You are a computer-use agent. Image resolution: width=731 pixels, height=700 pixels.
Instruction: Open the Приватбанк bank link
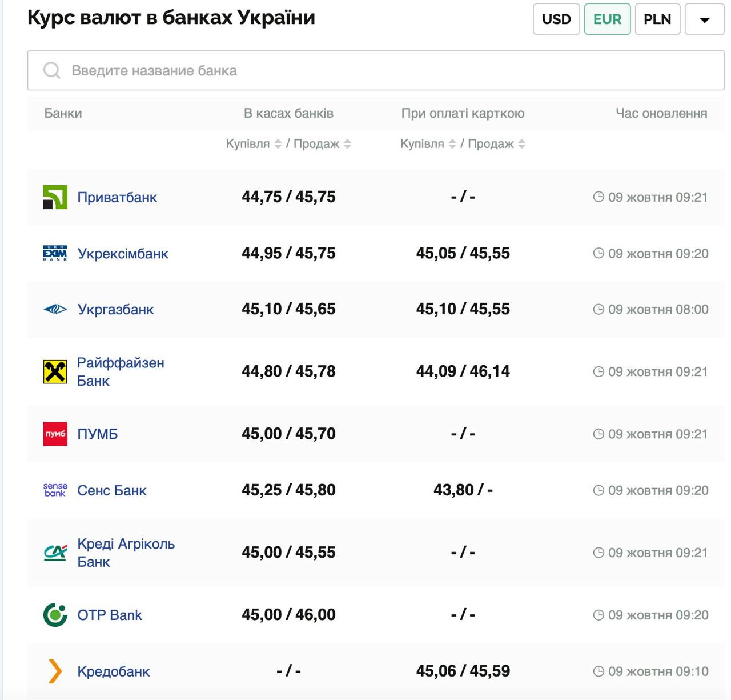pyautogui.click(x=117, y=197)
